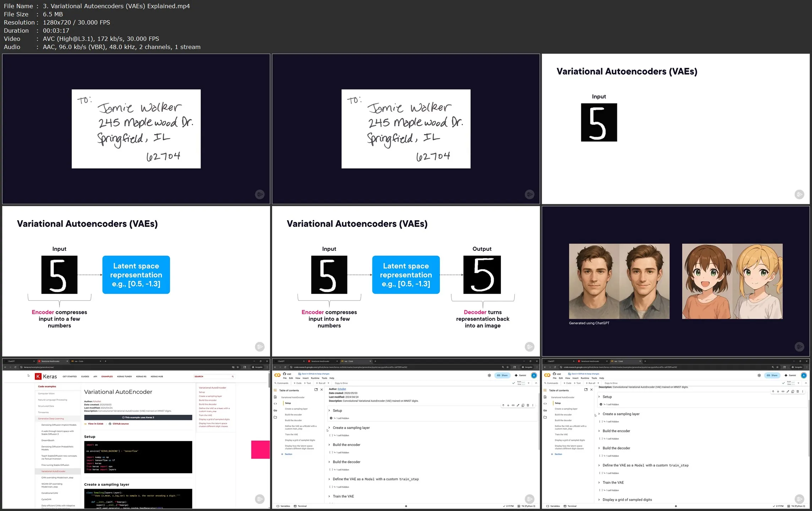Click 'GitHub source' link on Keras page
The image size is (812, 511).
point(120,424)
